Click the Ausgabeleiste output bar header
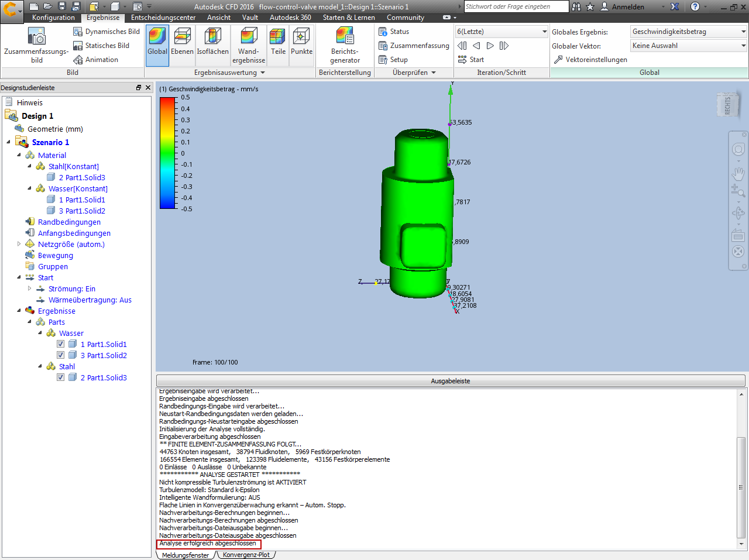Screen dimensions: 749x560 coord(451,381)
